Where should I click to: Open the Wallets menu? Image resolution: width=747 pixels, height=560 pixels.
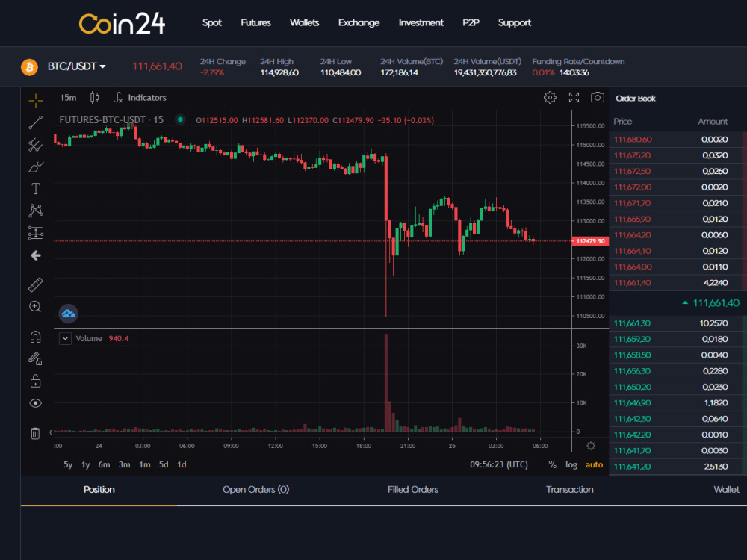click(x=305, y=23)
